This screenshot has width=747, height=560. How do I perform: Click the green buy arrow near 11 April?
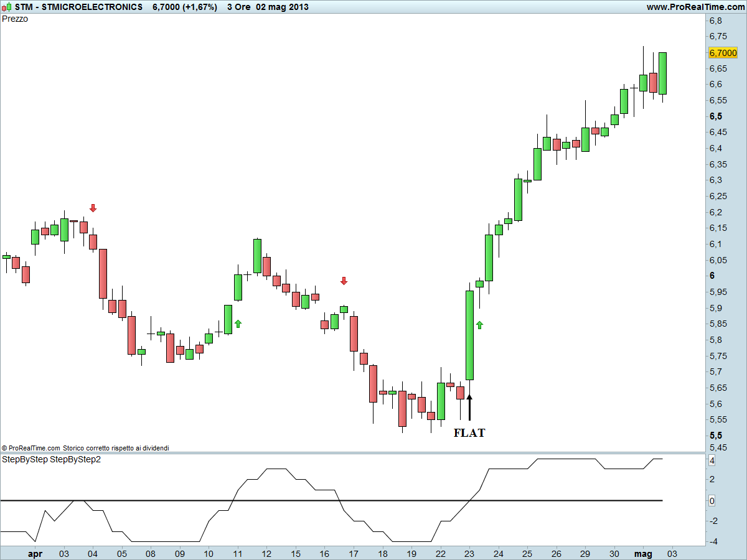(238, 324)
